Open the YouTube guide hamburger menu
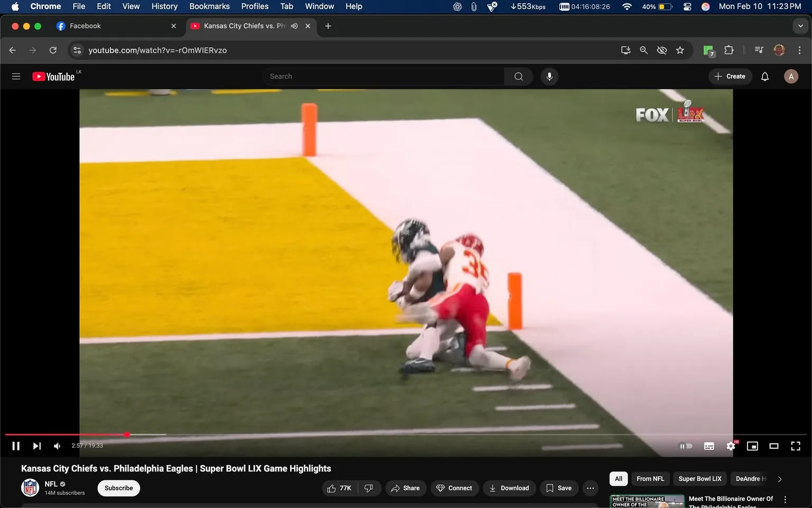 [16, 76]
